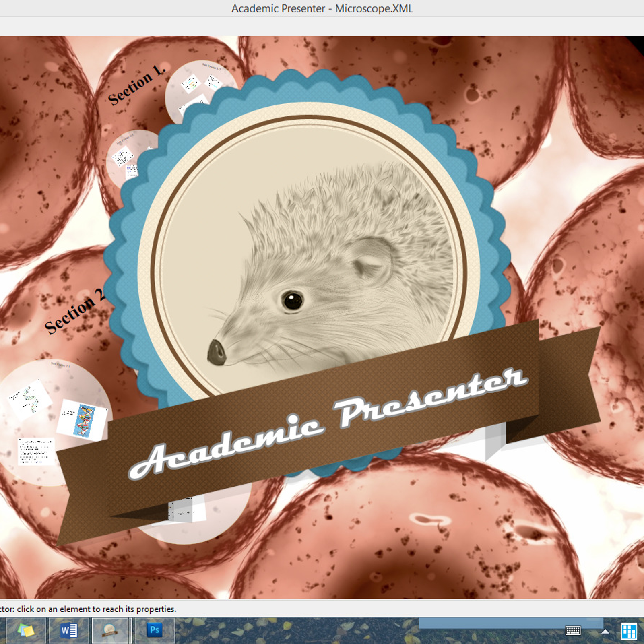Show hidden system tray icons
Viewport: 644px width, 644px height.
tap(605, 631)
